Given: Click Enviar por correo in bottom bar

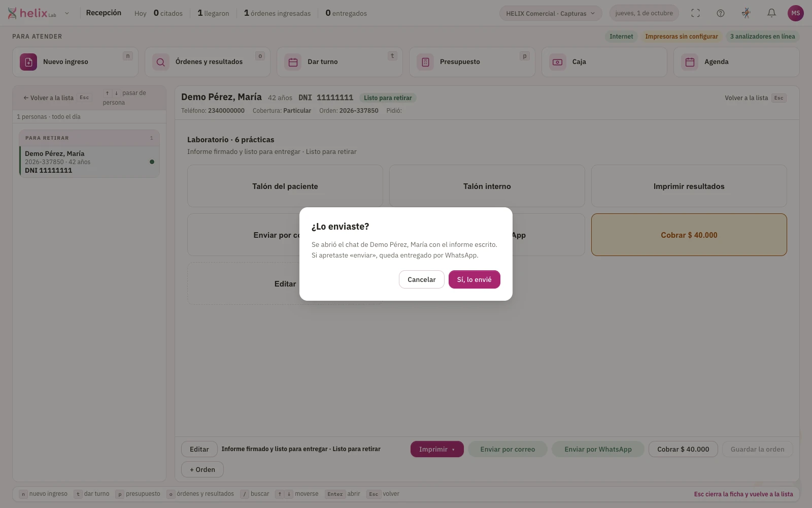Looking at the screenshot, I should tap(507, 449).
